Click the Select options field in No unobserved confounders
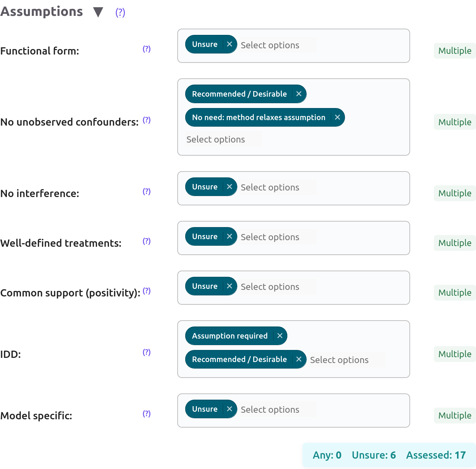The height and width of the screenshot is (469, 476). [216, 139]
